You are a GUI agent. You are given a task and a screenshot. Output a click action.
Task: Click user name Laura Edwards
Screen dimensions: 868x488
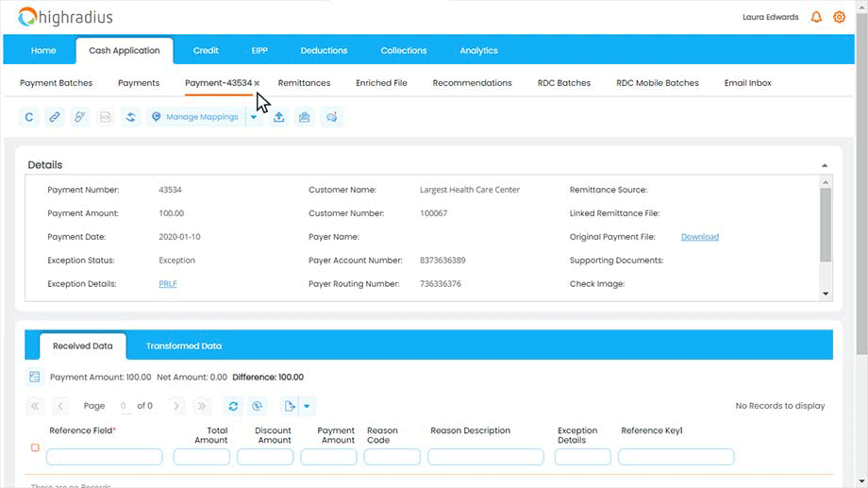(771, 17)
